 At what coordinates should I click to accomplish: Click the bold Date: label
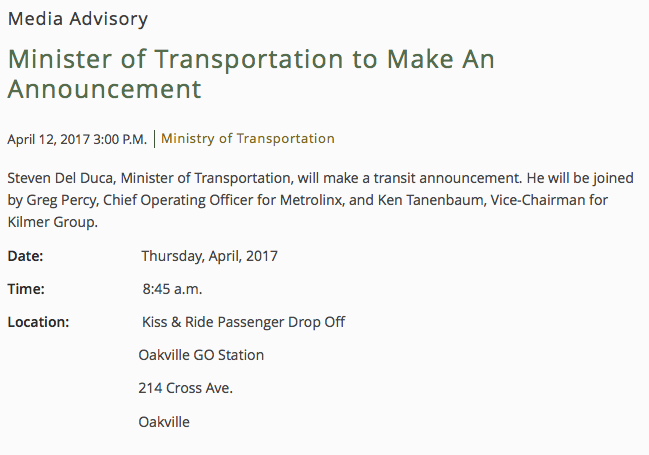tap(25, 256)
